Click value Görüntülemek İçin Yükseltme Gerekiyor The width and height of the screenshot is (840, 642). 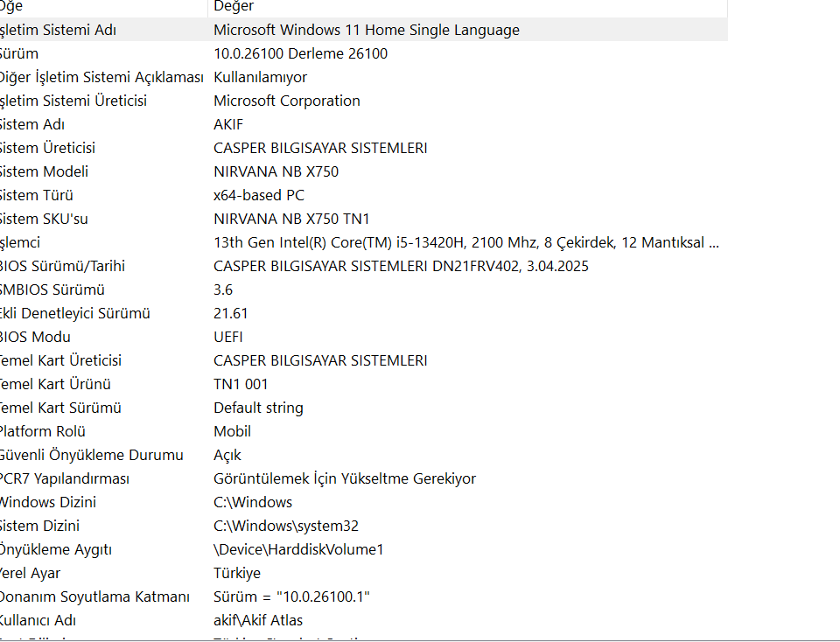tap(345, 478)
